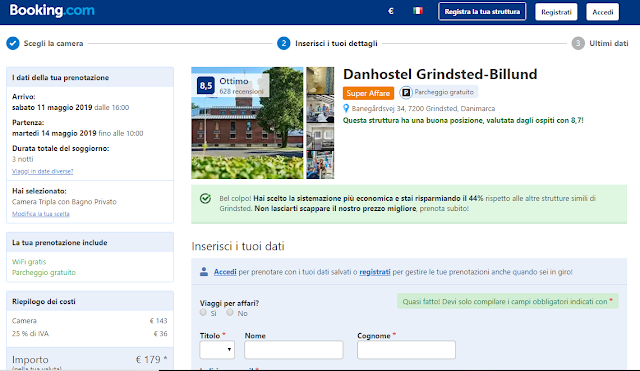This screenshot has height=371, width=640.
Task: Click the map pin location icon
Action: 346,109
